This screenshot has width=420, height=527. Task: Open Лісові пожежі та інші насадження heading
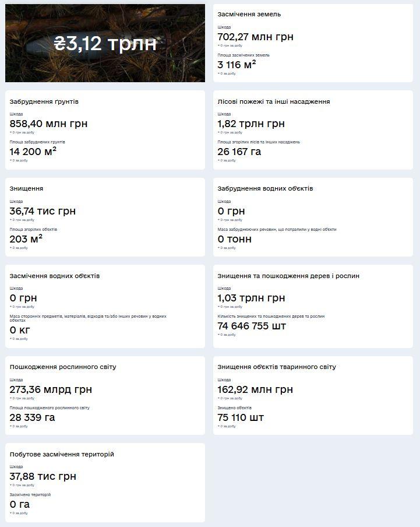coord(274,101)
